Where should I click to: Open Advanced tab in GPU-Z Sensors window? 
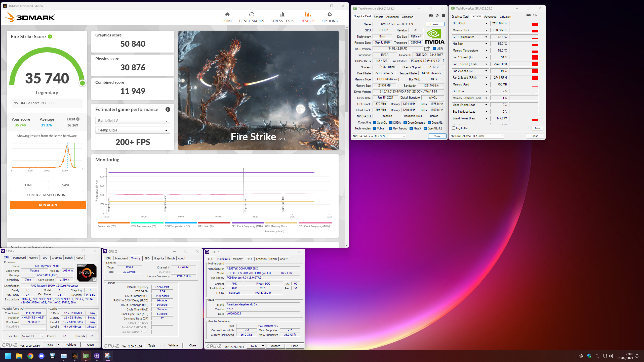pos(490,17)
